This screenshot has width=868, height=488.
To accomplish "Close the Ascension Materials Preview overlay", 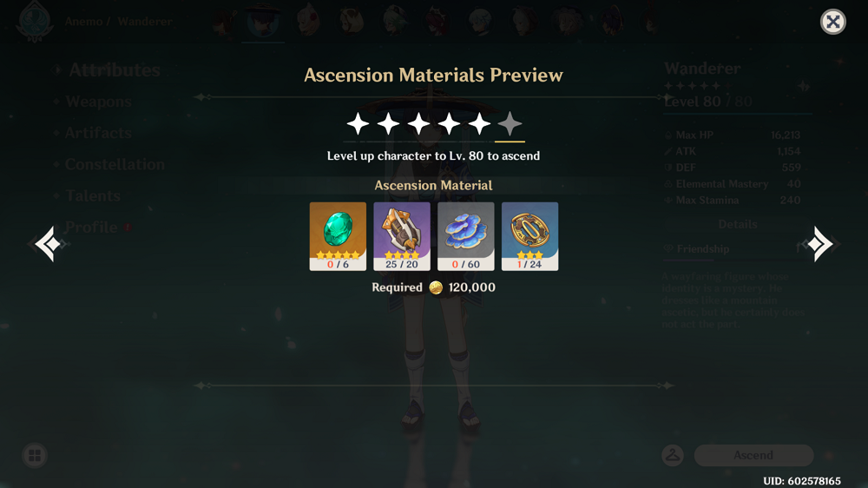I will [x=832, y=22].
